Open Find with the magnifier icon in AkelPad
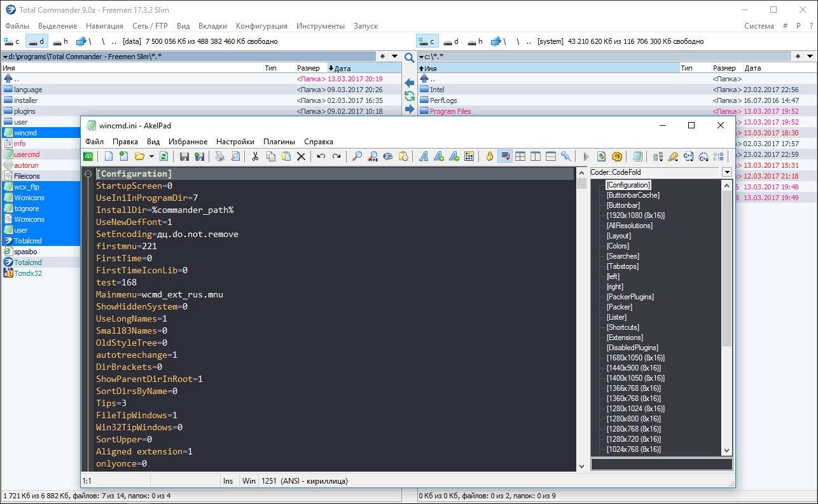 point(357,156)
